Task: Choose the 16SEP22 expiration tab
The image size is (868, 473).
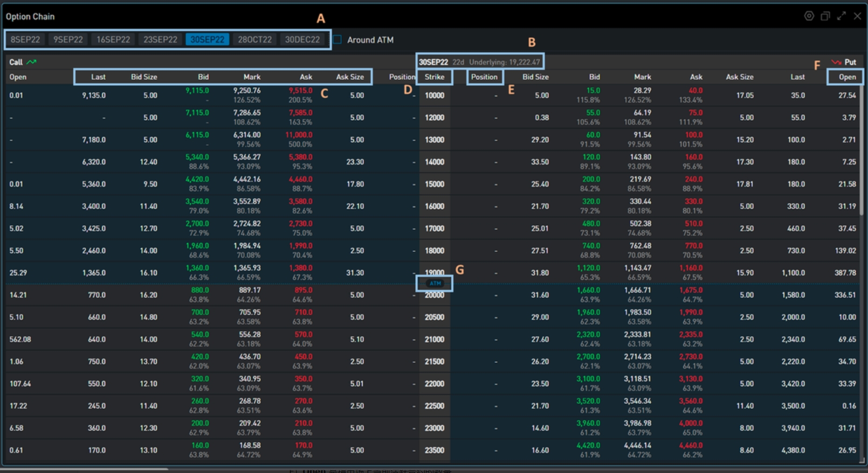Action: pos(113,39)
